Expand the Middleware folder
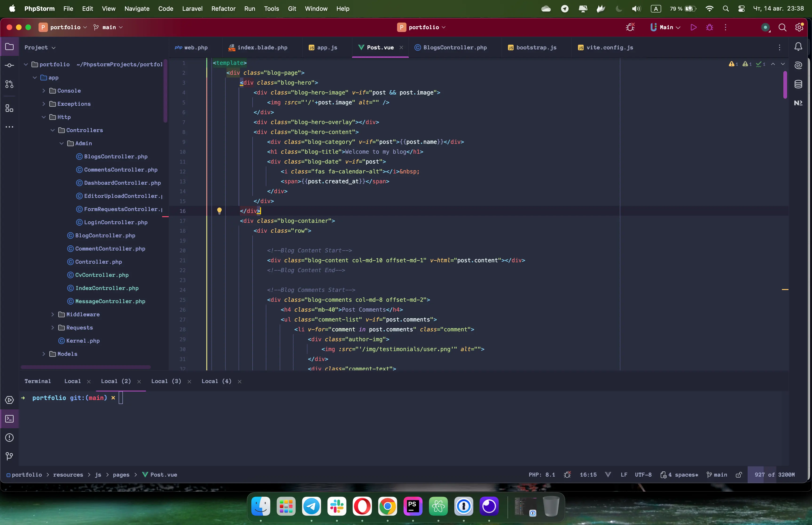Screen dimensions: 812x525 point(52,315)
